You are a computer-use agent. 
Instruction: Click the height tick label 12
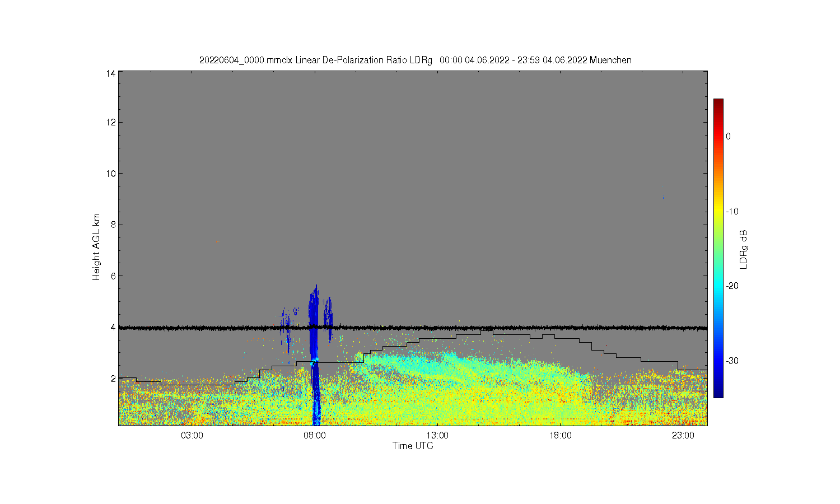point(110,122)
